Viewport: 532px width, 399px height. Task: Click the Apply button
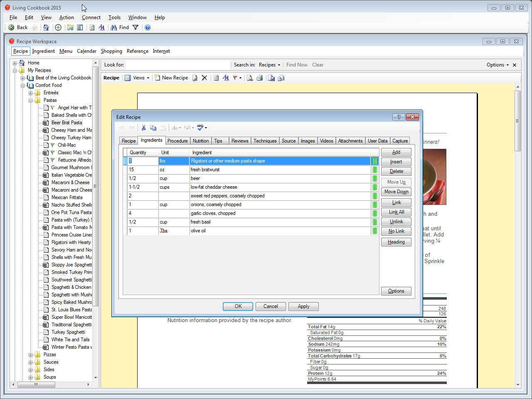303,306
